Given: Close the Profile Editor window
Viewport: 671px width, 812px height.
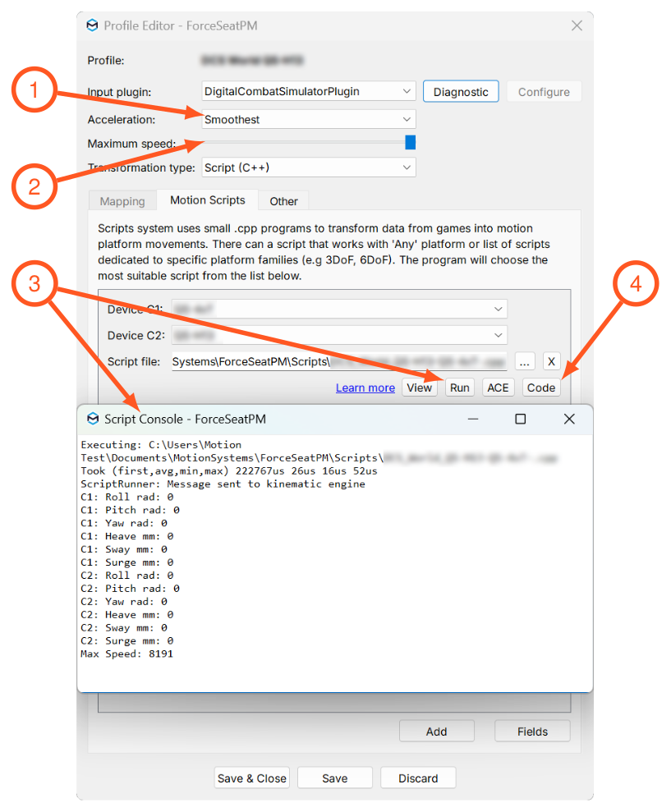Looking at the screenshot, I should tap(577, 25).
